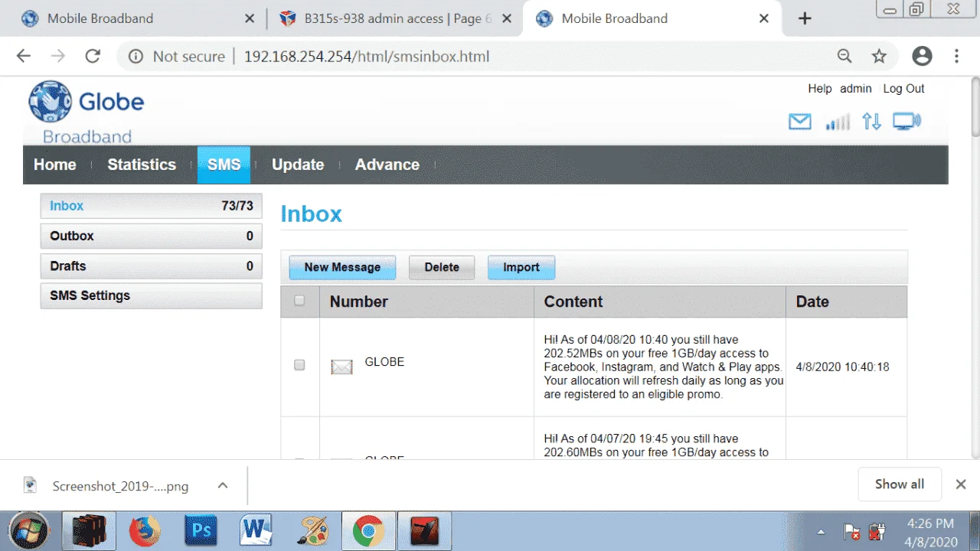Close the active Mobile Broadband tab
The image size is (980, 551).
[764, 18]
